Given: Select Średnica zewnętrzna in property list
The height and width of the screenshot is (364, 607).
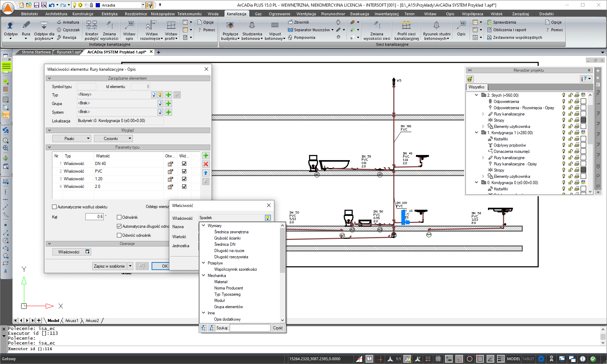Looking at the screenshot, I should [231, 232].
